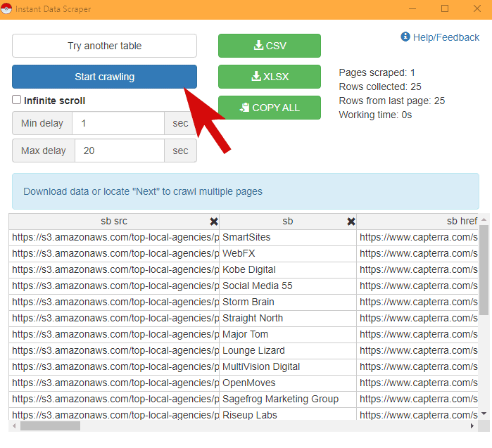Select the SmartSites cell

click(x=288, y=237)
